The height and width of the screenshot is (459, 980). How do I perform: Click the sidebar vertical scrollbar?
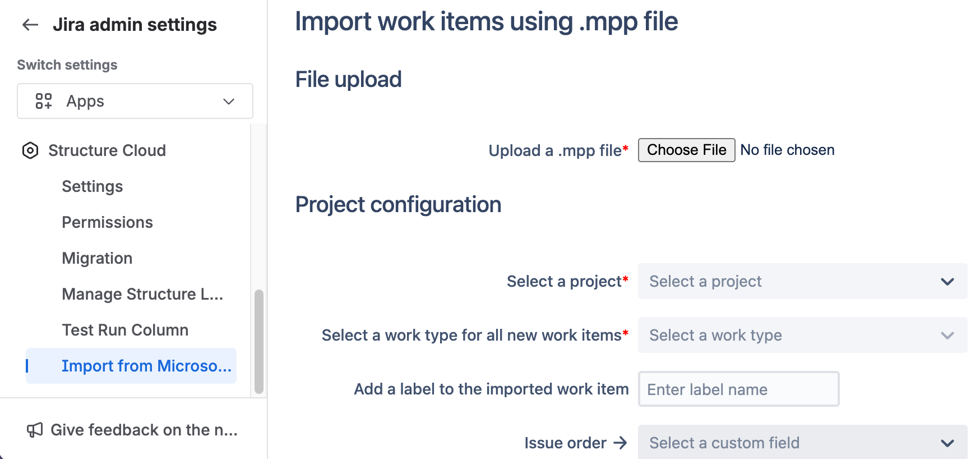point(258,341)
